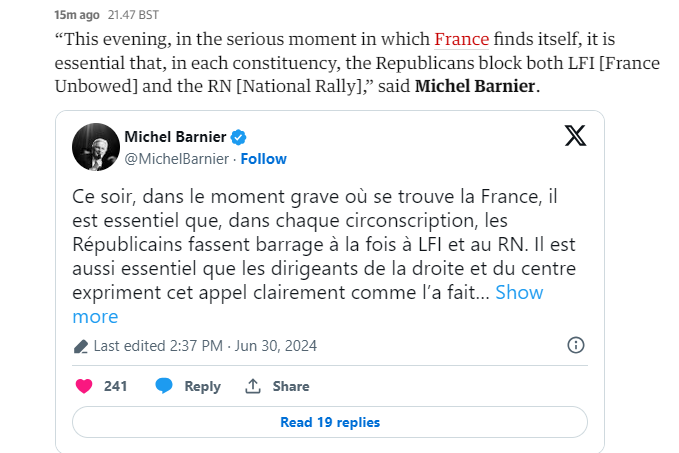Open the 15m ago timestamp link

[77, 15]
